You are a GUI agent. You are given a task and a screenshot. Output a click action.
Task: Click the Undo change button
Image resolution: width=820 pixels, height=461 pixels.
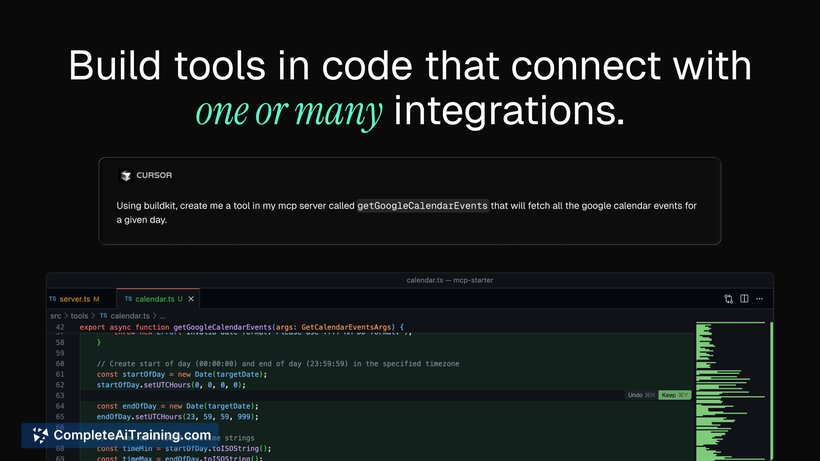[x=641, y=395]
